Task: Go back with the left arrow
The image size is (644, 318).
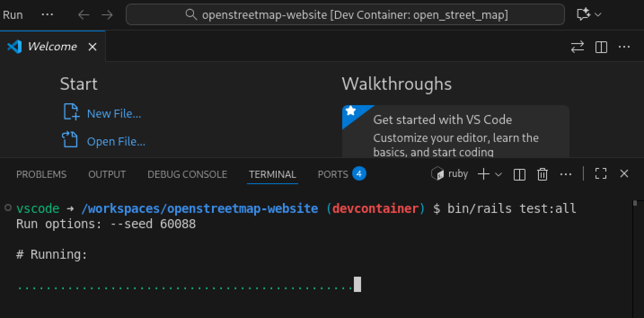Action: pyautogui.click(x=84, y=15)
